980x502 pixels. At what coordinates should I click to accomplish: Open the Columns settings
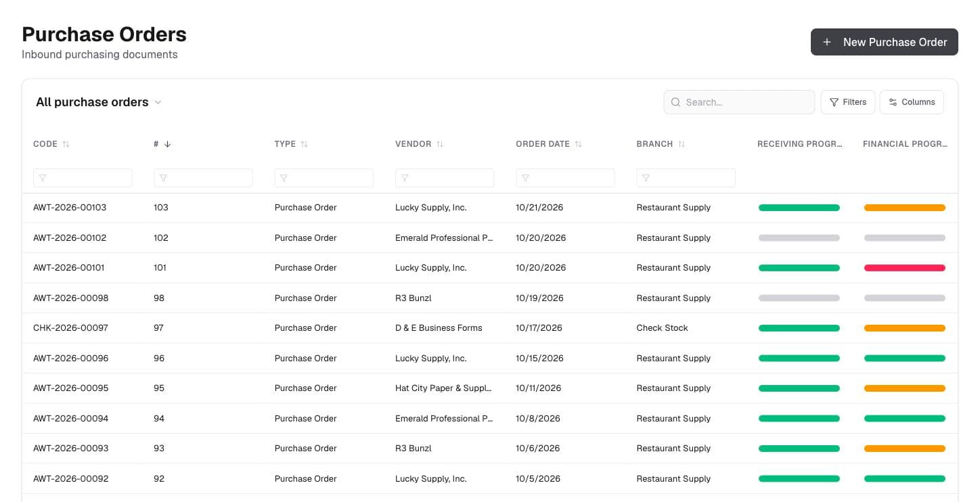click(x=912, y=102)
